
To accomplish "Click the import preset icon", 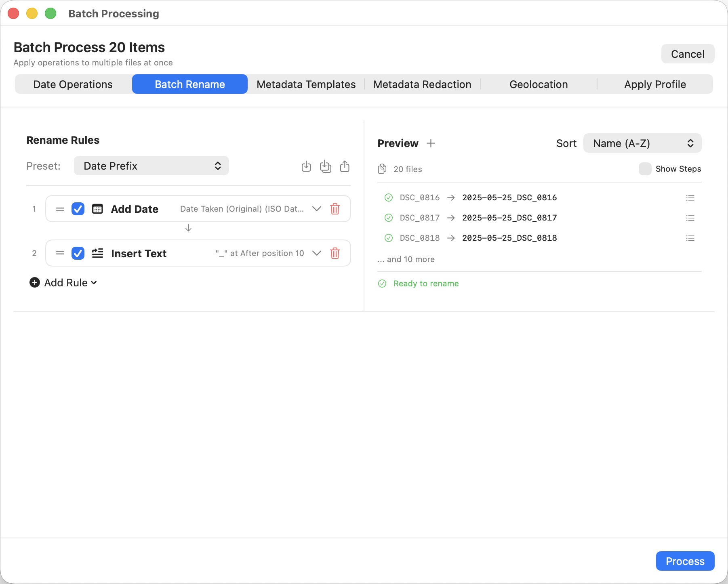I will [x=306, y=166].
